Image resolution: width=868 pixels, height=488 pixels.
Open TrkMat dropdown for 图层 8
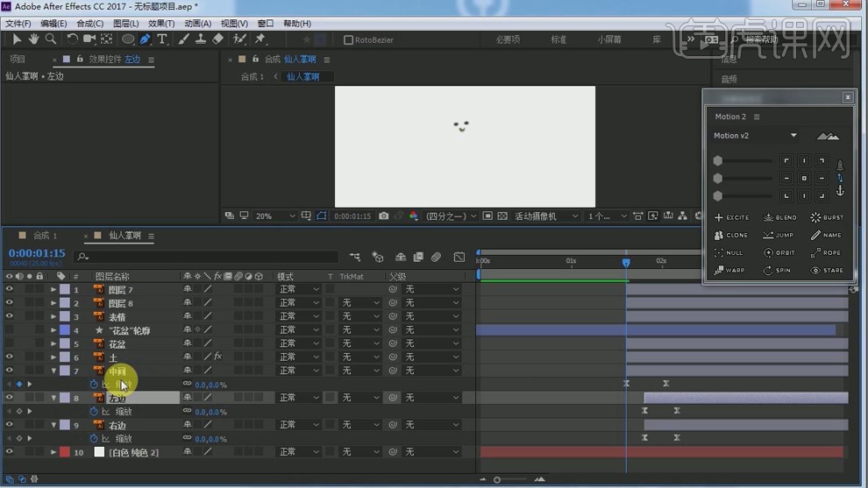359,302
